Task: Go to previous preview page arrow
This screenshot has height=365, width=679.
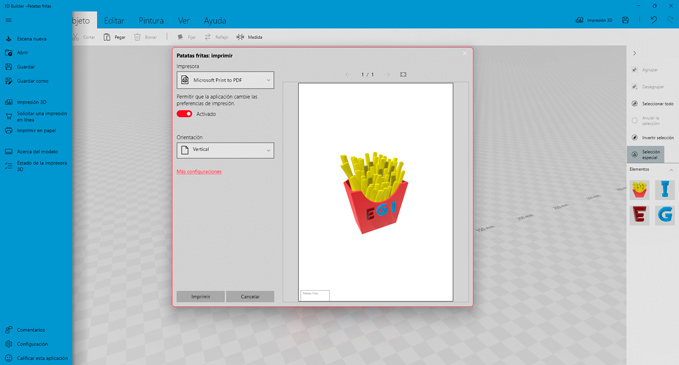Action: click(x=348, y=74)
